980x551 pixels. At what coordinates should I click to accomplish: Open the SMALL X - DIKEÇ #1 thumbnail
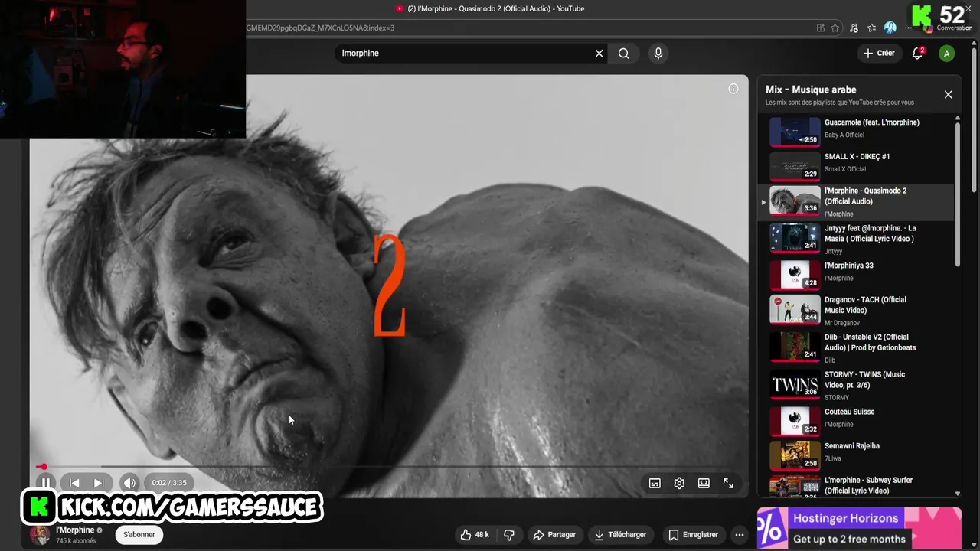(795, 165)
